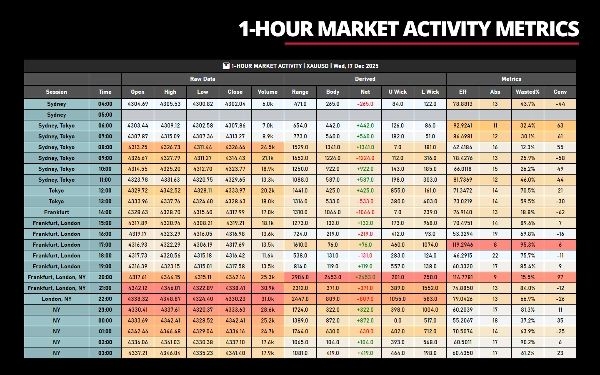This screenshot has width=600, height=375.
Task: Click the London, NY session cell
Action: [x=57, y=299]
